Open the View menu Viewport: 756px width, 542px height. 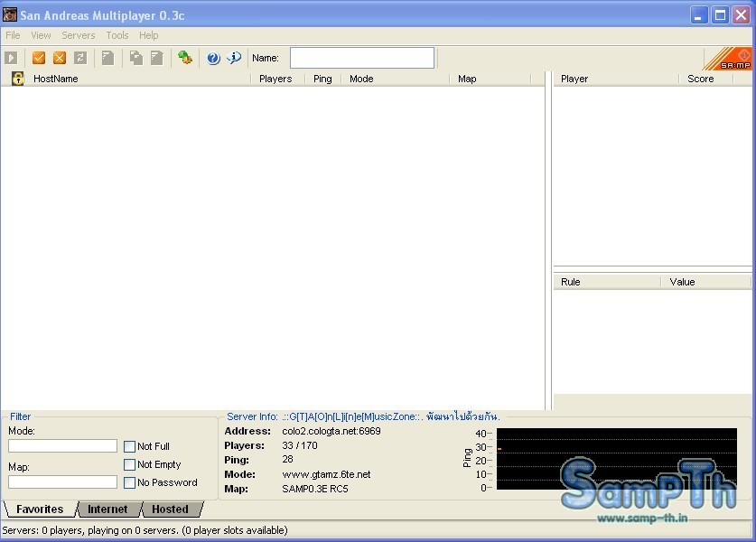(x=41, y=35)
